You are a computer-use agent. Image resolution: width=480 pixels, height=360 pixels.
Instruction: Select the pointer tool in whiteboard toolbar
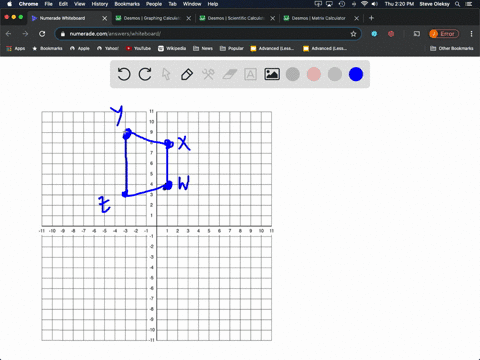(x=166, y=74)
